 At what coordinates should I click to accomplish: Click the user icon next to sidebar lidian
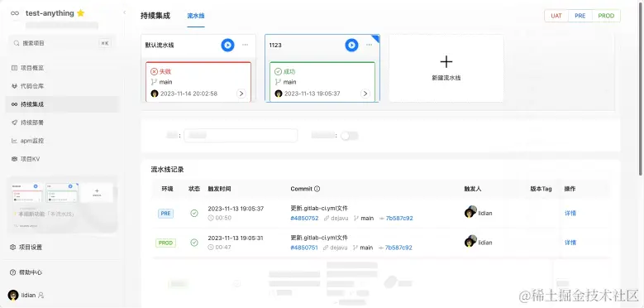(41, 296)
